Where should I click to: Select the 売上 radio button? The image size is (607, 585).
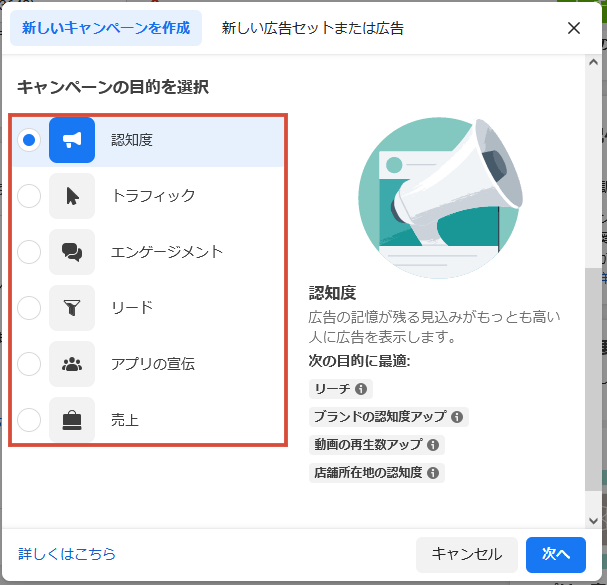point(29,420)
